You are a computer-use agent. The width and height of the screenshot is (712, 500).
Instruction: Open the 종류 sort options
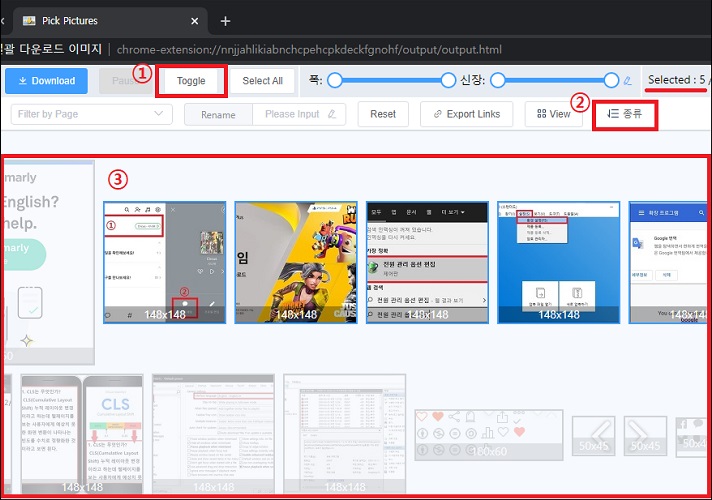tap(624, 114)
